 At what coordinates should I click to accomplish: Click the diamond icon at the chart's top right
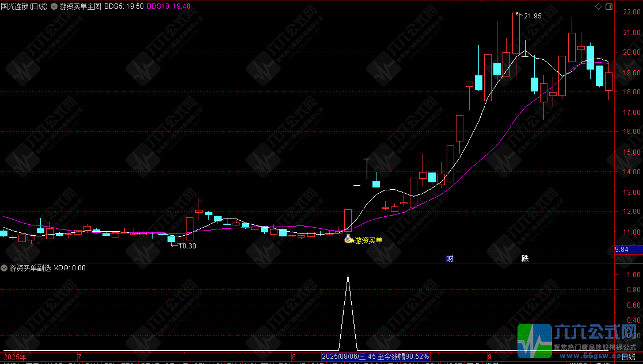coord(598,6)
